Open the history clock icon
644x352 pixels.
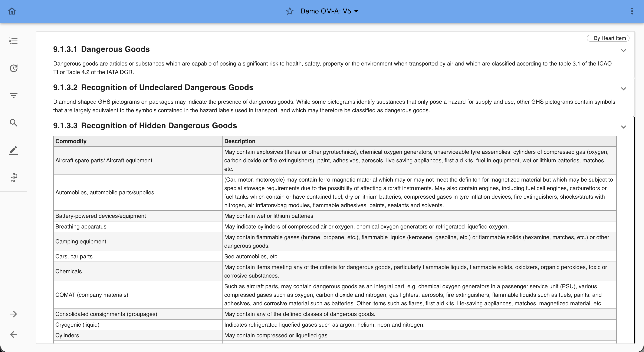pyautogui.click(x=13, y=68)
